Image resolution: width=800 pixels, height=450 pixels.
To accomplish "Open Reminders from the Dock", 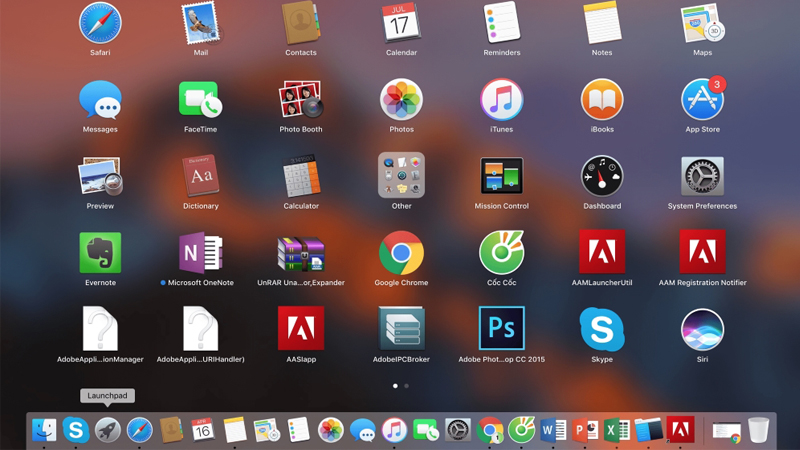I will point(298,430).
